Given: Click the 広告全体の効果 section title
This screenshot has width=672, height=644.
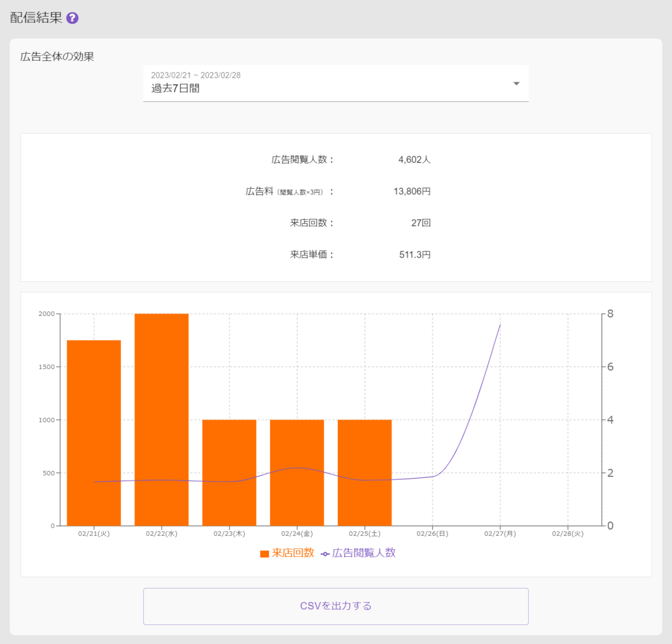Looking at the screenshot, I should (x=57, y=57).
